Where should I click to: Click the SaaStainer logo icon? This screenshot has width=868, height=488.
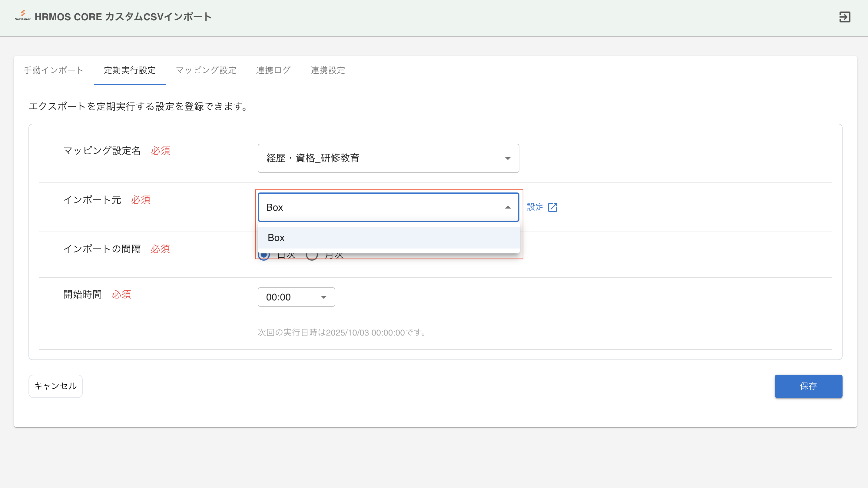pos(23,15)
